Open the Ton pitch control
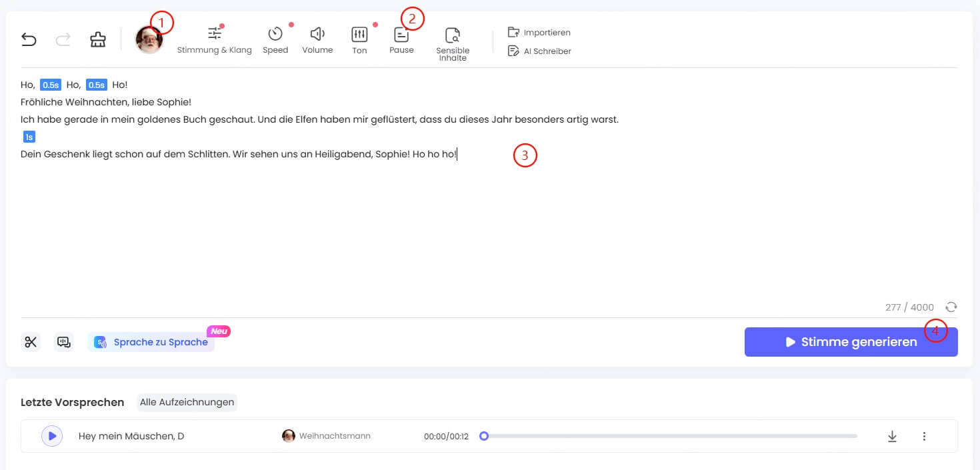980x470 pixels. coord(359,40)
